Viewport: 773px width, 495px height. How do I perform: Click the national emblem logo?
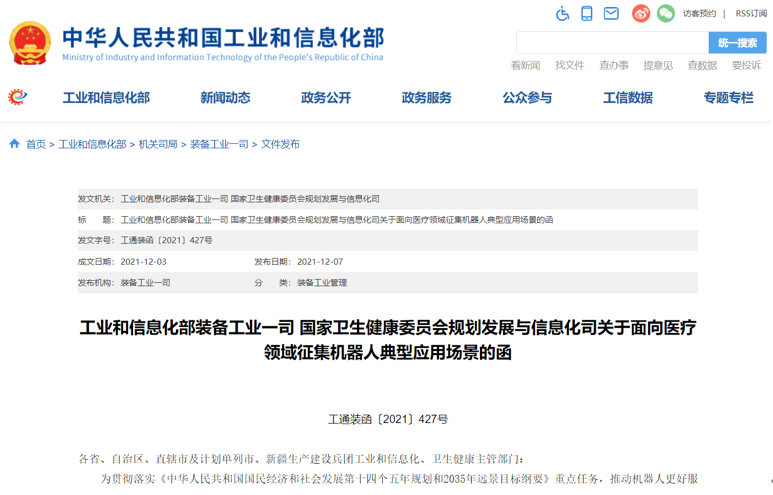pos(30,43)
